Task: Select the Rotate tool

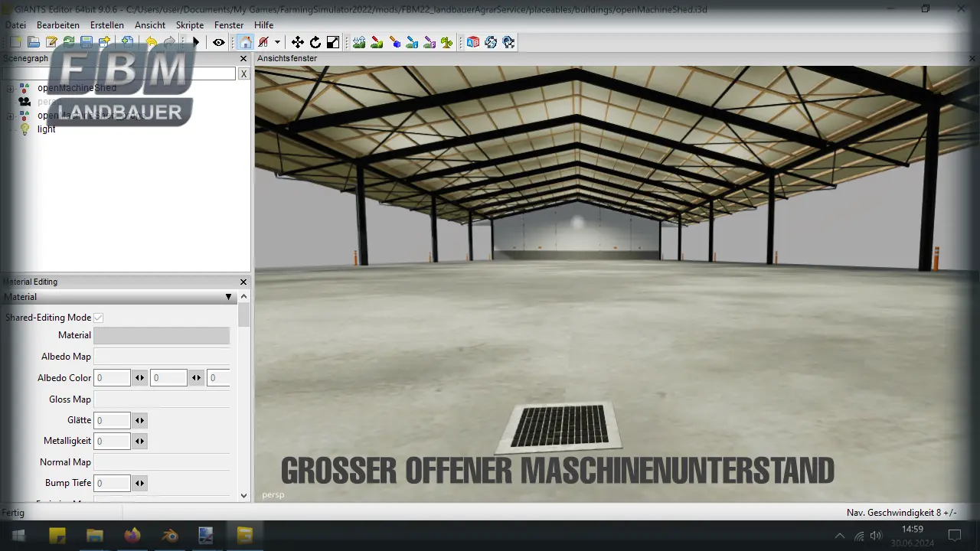Action: click(x=315, y=42)
